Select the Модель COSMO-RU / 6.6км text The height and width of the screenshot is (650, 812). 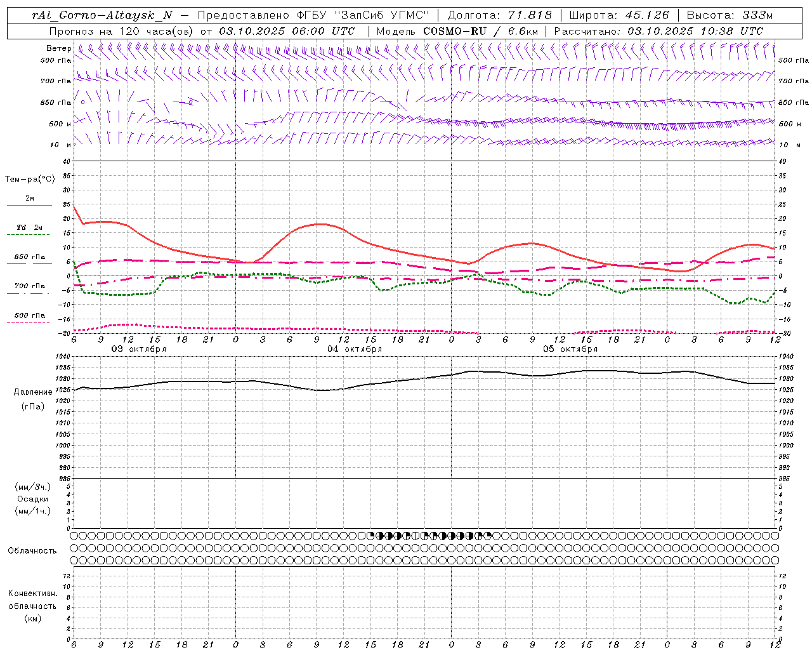click(457, 31)
